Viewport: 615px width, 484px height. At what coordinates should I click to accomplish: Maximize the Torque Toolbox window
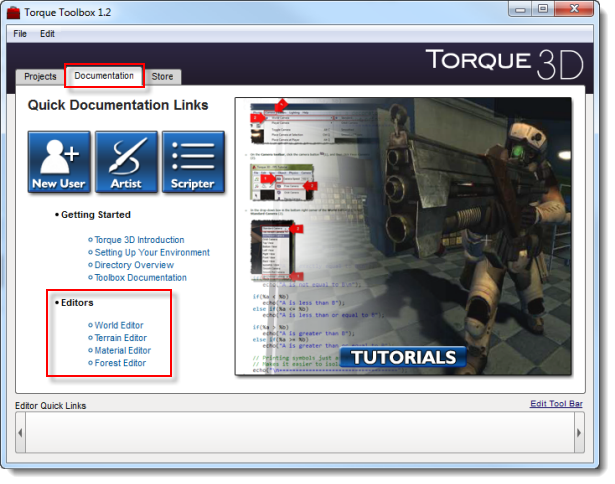[543, 9]
